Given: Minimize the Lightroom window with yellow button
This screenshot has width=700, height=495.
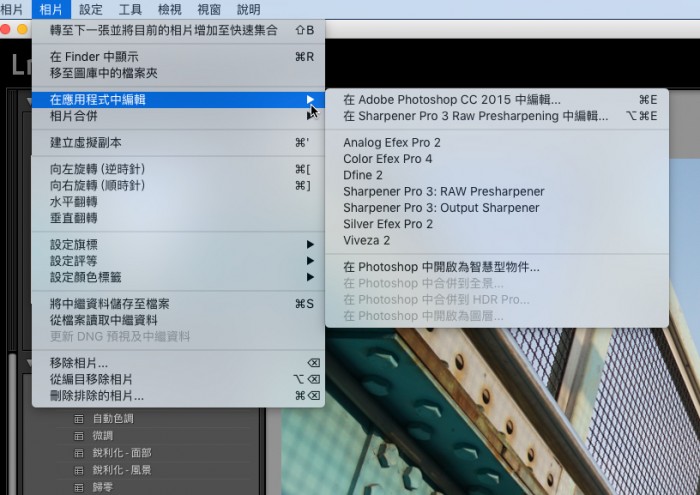Looking at the screenshot, I should [22, 29].
